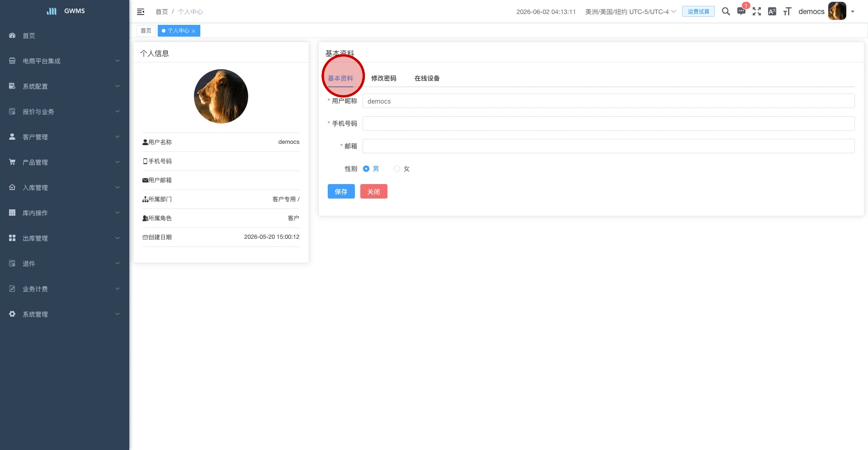The image size is (868, 450).
Task: Select the 个人中心 page tab
Action: (x=178, y=31)
